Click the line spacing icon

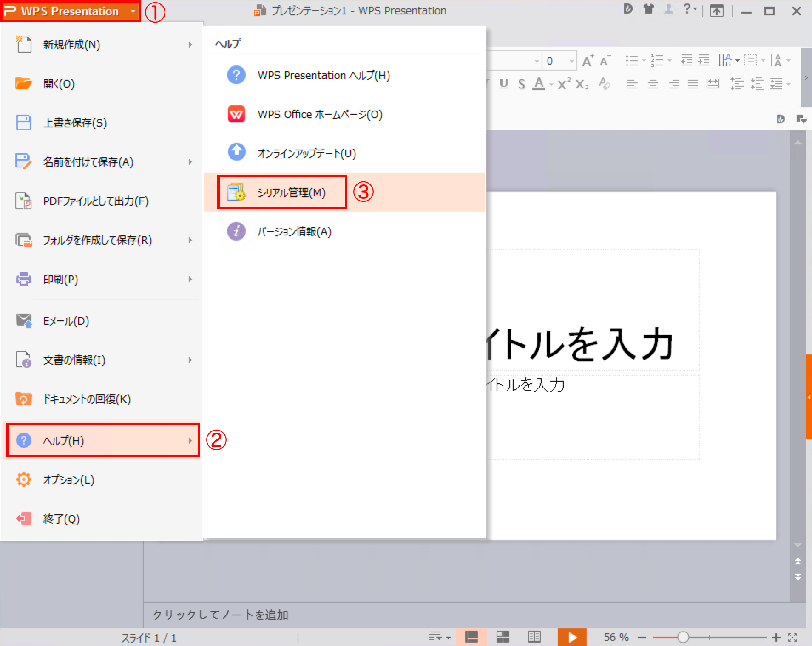click(737, 84)
